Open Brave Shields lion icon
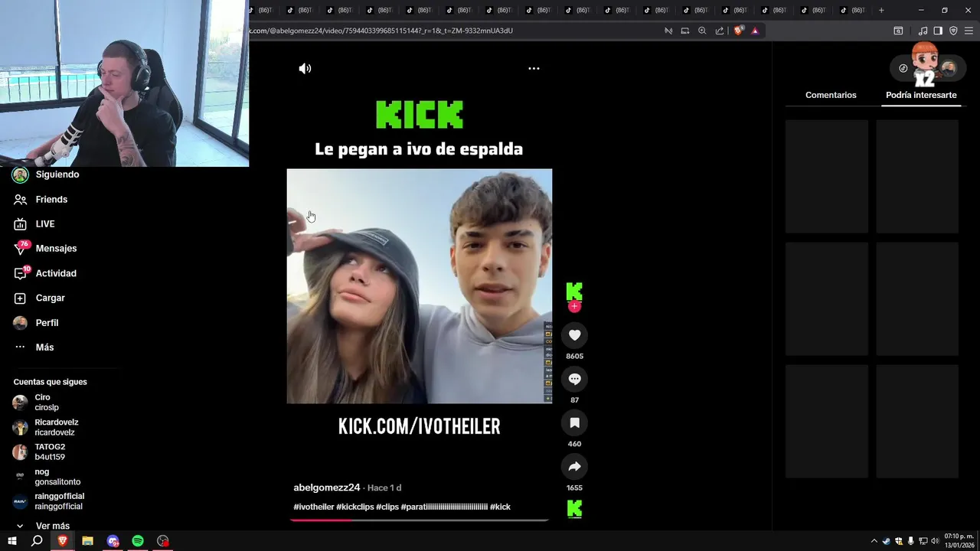The height and width of the screenshot is (551, 980). click(738, 31)
